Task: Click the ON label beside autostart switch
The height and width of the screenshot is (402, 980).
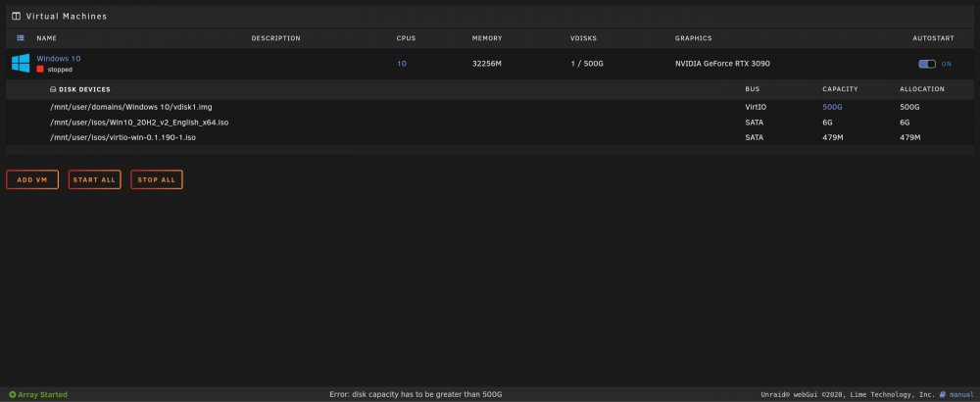Action: click(x=947, y=64)
